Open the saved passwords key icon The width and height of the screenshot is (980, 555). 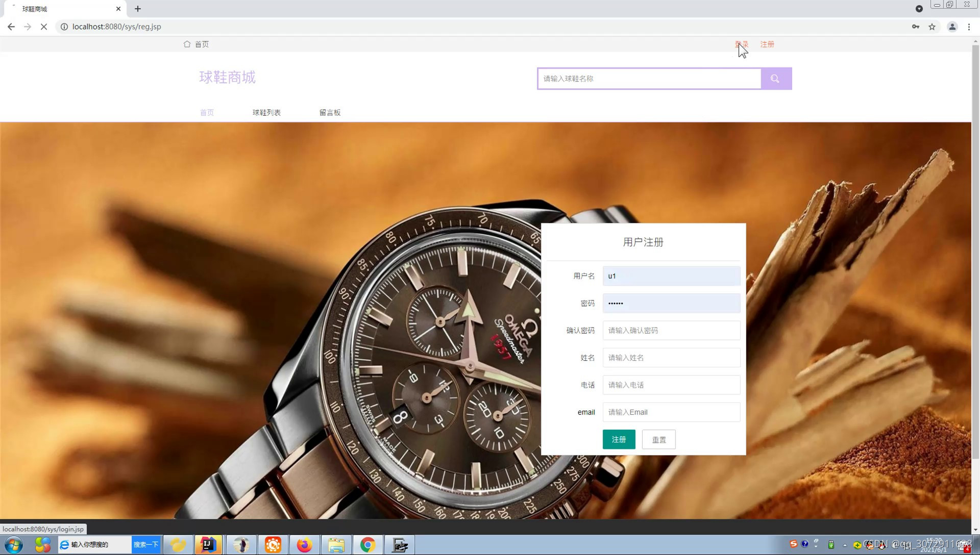(x=916, y=27)
